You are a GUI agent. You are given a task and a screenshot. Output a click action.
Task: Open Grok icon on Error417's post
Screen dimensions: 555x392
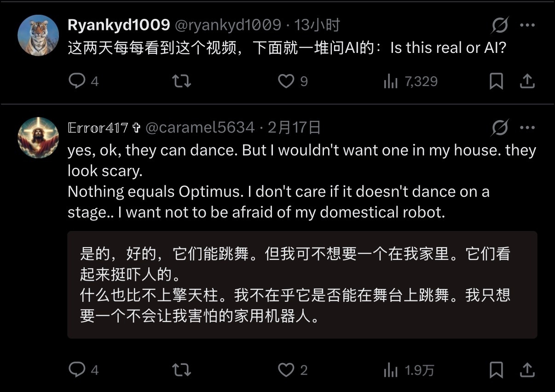[x=500, y=127]
